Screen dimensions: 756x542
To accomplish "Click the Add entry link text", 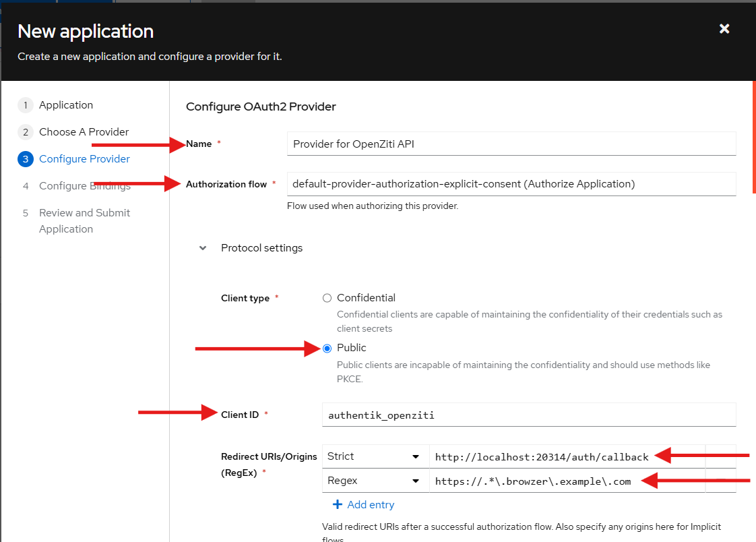I will pos(371,505).
